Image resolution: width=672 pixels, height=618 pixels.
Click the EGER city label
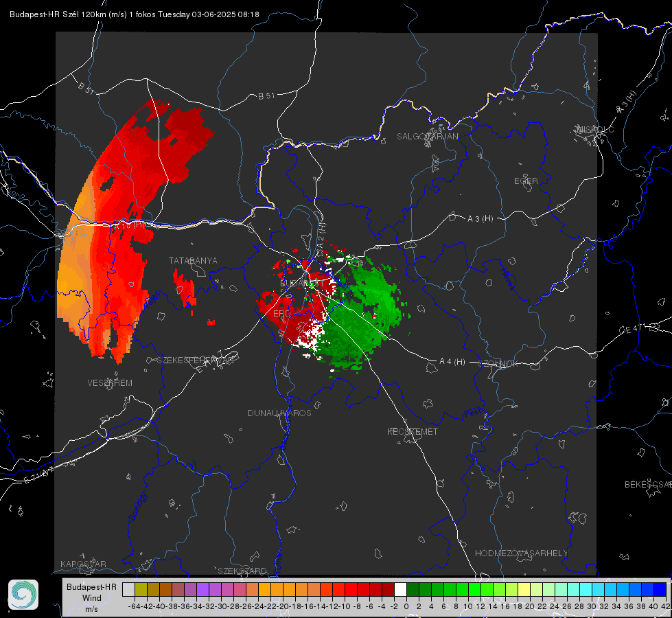[526, 181]
